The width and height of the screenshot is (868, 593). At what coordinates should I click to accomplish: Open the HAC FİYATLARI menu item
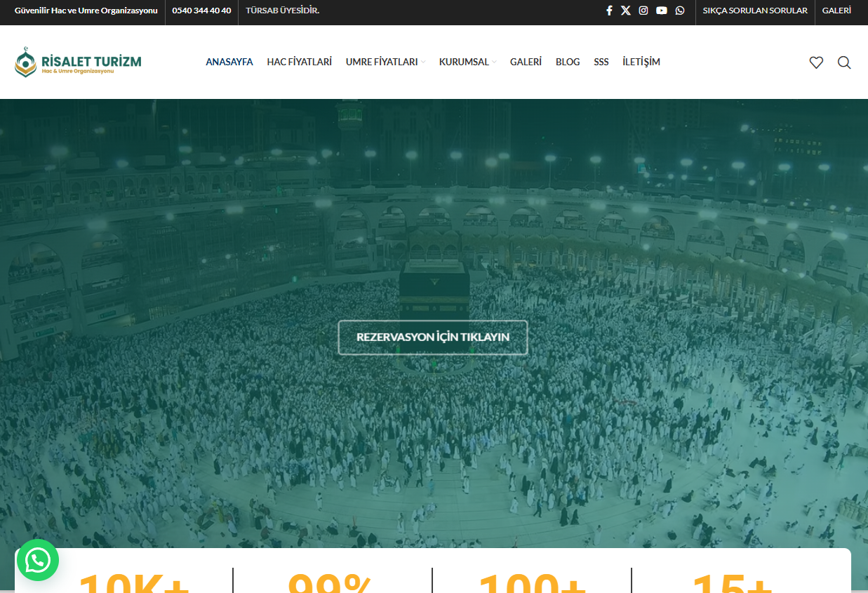point(299,62)
